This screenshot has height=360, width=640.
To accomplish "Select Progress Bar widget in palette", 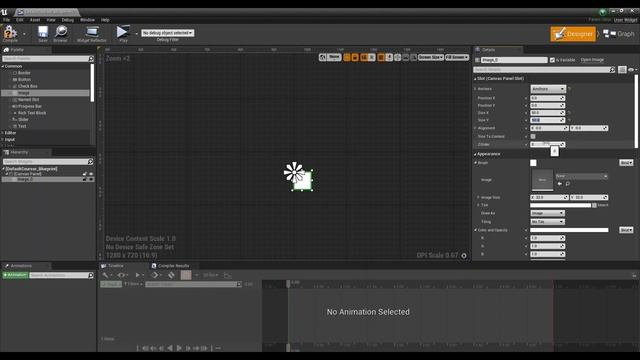I will pos(29,106).
